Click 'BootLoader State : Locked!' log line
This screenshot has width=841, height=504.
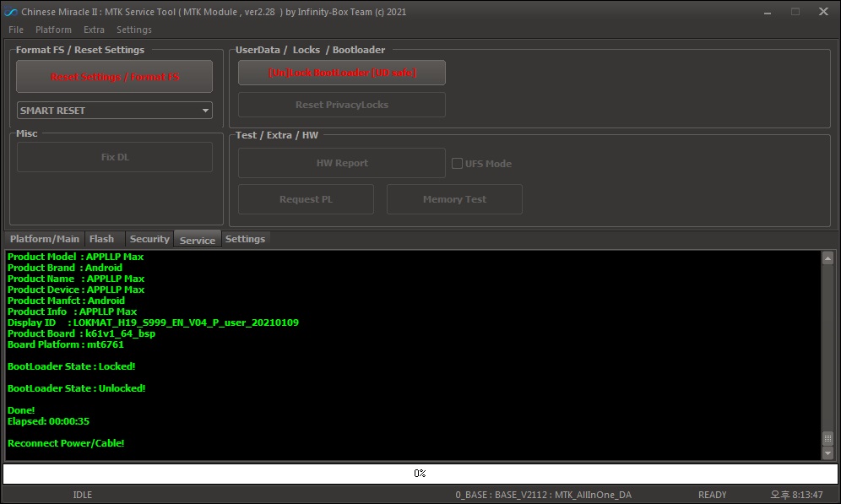pos(71,366)
